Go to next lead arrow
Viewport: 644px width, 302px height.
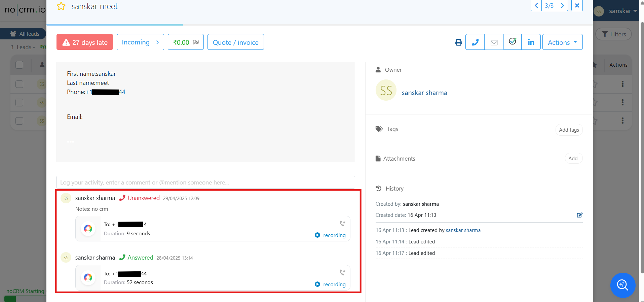[562, 5]
